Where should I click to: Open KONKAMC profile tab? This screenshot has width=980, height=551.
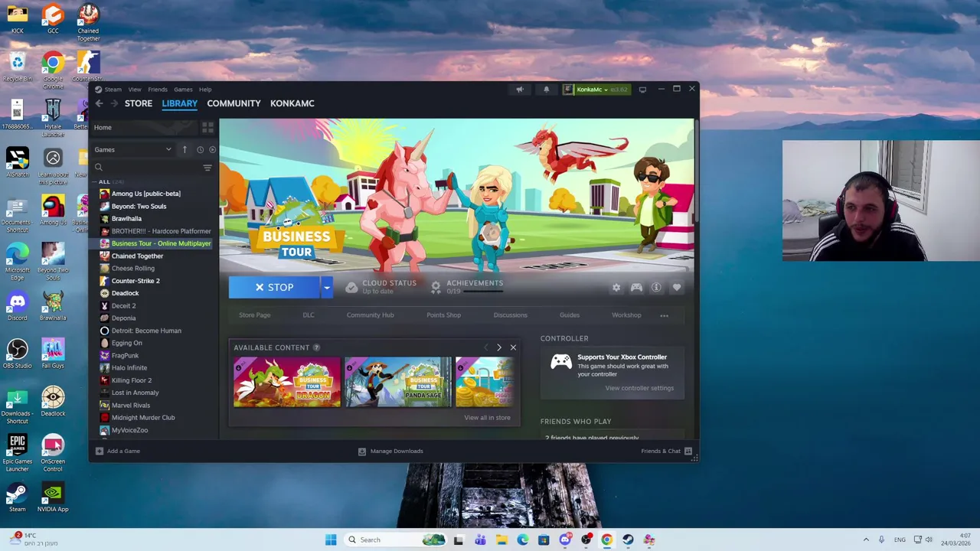point(292,103)
